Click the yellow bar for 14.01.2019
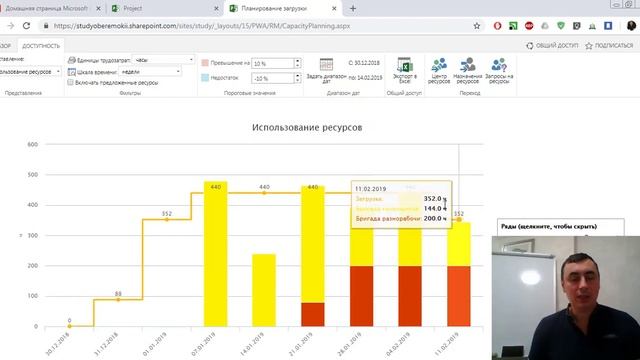 click(x=264, y=290)
